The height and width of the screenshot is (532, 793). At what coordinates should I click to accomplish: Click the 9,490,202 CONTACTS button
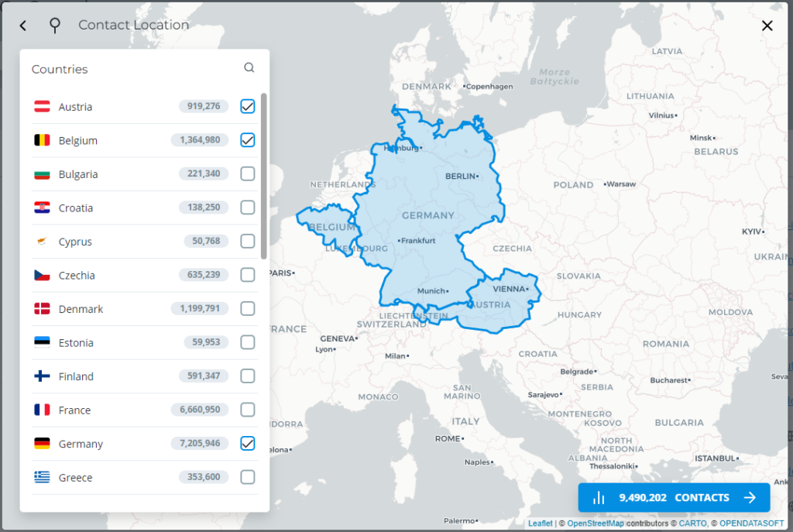pyautogui.click(x=674, y=498)
